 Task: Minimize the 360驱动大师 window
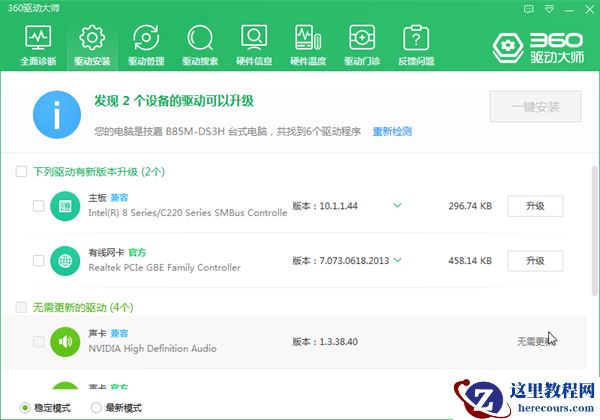pos(569,10)
